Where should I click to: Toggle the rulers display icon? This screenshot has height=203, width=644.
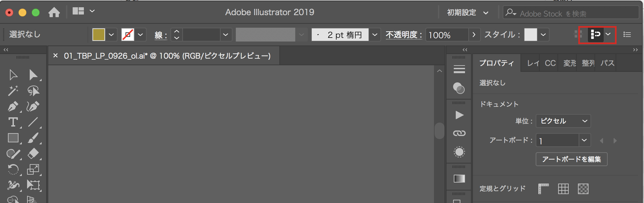click(543, 189)
